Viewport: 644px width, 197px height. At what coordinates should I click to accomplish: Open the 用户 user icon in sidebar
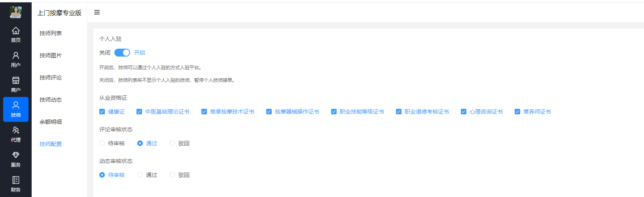click(x=16, y=55)
